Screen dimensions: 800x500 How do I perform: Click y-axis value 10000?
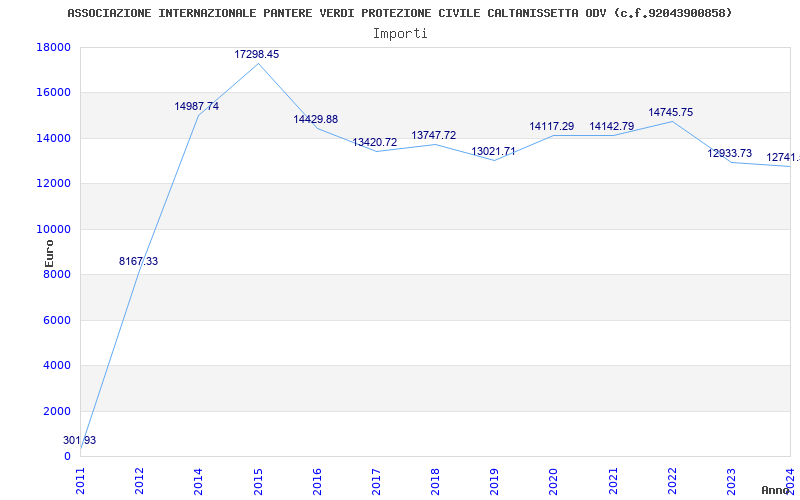coord(54,230)
